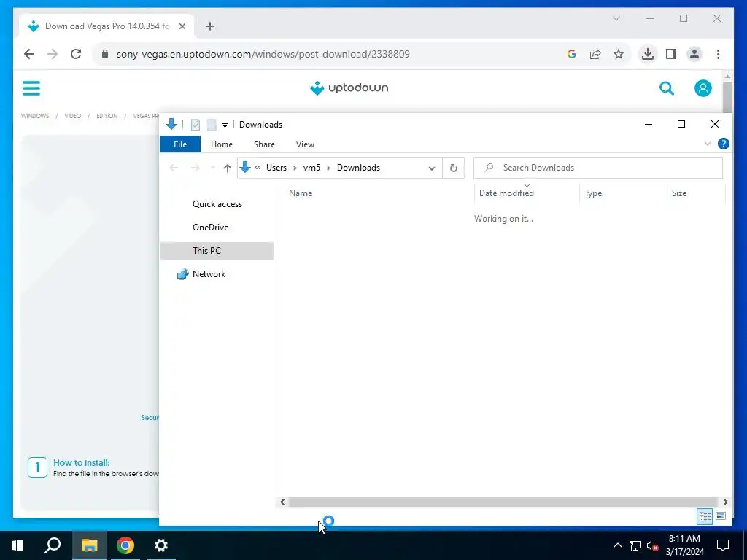The height and width of the screenshot is (560, 747).
Task: Open the View ribbon tab
Action: click(305, 144)
